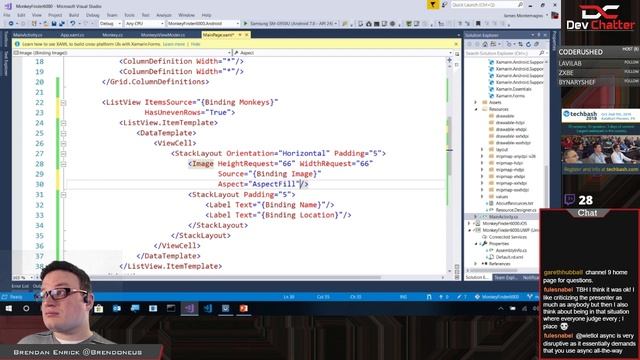The image size is (640, 360).
Task: Open the Outlook taskbar icon
Action: (x=117, y=309)
